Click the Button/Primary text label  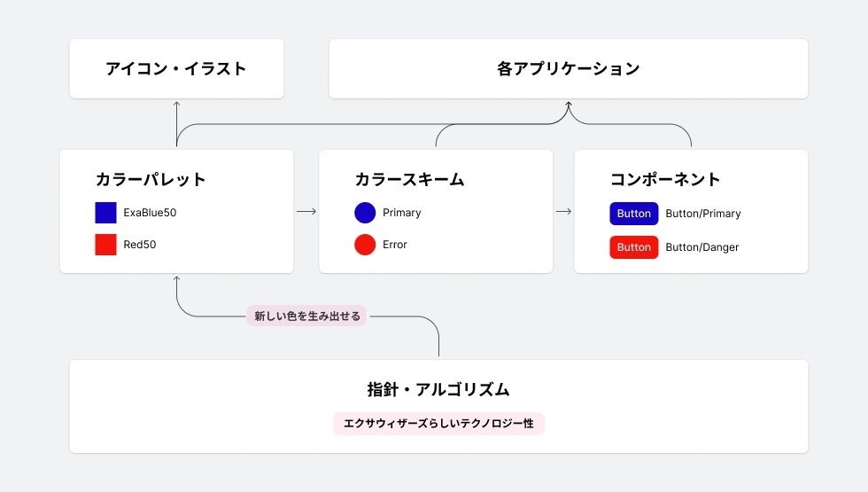(702, 214)
